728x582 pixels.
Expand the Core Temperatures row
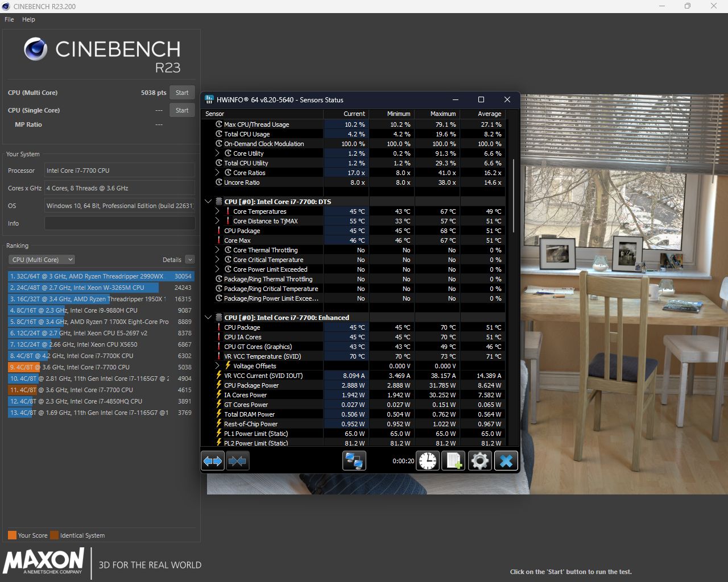tap(217, 211)
